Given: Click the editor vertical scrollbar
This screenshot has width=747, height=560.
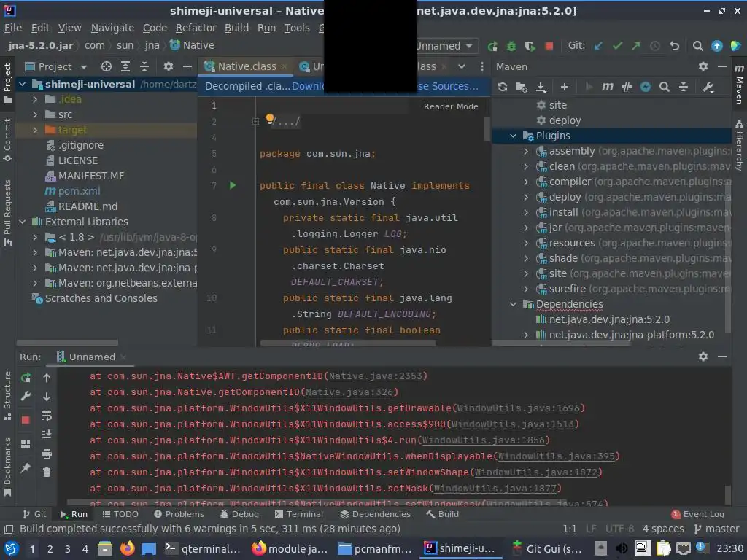Looking at the screenshot, I should point(487,130).
